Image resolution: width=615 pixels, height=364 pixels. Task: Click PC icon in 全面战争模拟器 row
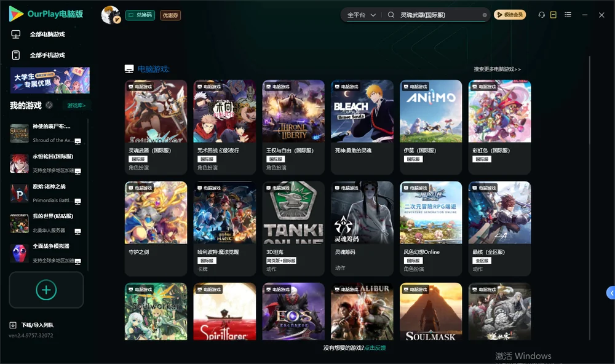[x=77, y=261]
